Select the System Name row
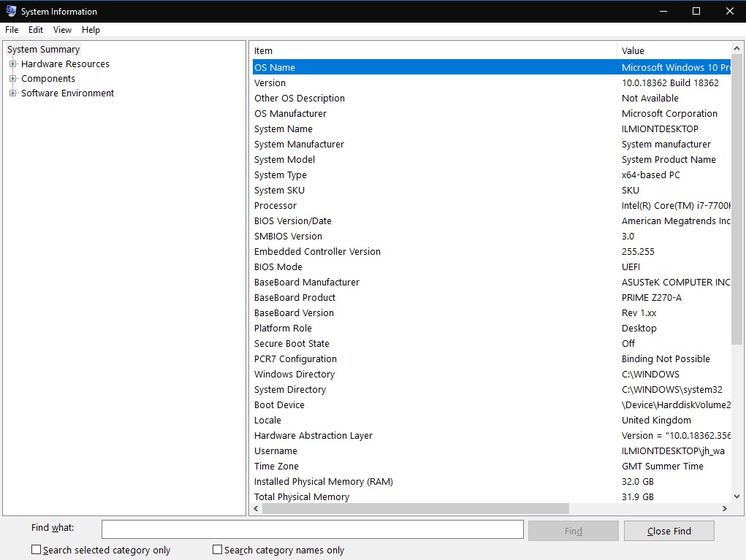 click(x=492, y=129)
